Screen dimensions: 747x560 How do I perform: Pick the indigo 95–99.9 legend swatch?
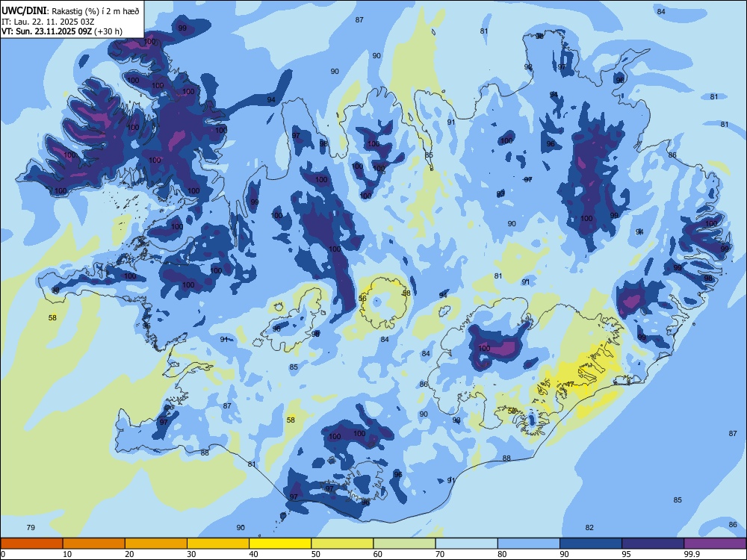click(x=653, y=544)
